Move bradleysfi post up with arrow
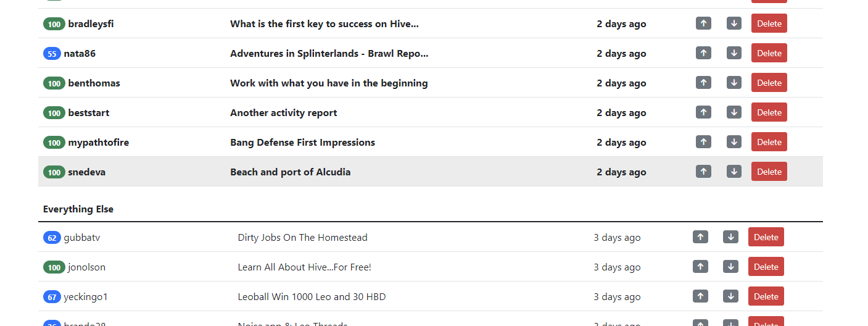868x326 pixels. [703, 23]
